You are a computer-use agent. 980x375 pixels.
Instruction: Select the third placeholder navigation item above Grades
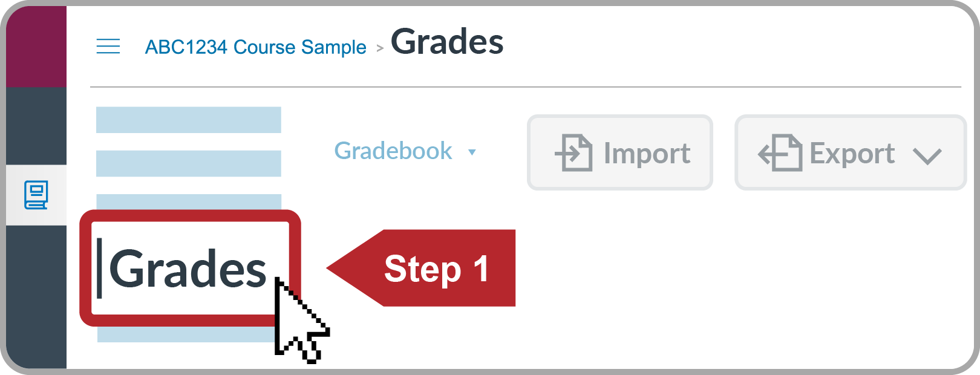[189, 202]
